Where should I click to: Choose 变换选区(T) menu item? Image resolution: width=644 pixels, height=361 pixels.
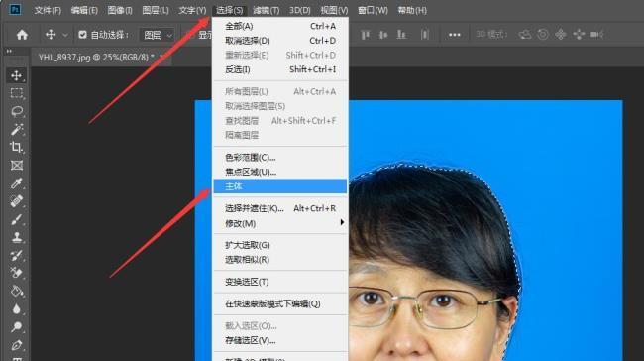280,282
